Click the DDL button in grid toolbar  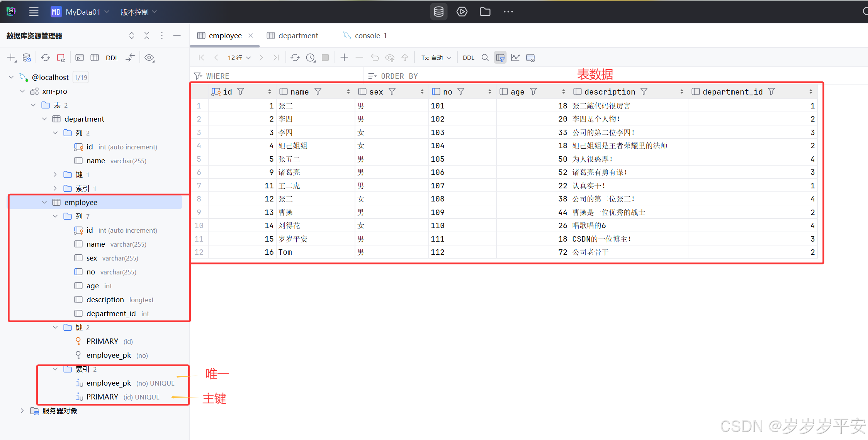click(468, 58)
